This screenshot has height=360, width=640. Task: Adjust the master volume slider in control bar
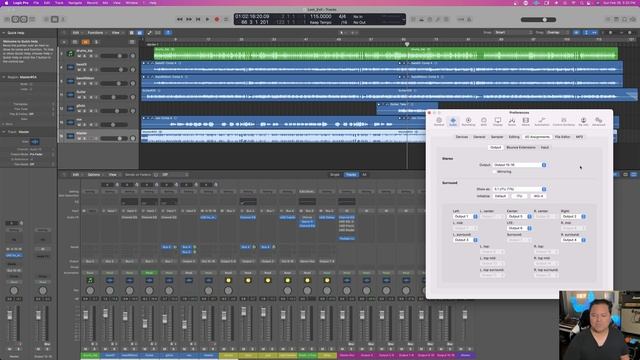[538, 20]
